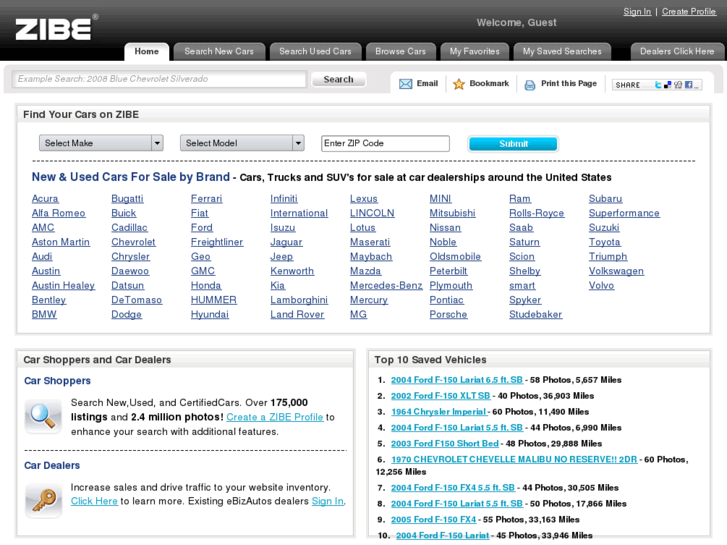Open the HUMMER brand link

tap(214, 300)
